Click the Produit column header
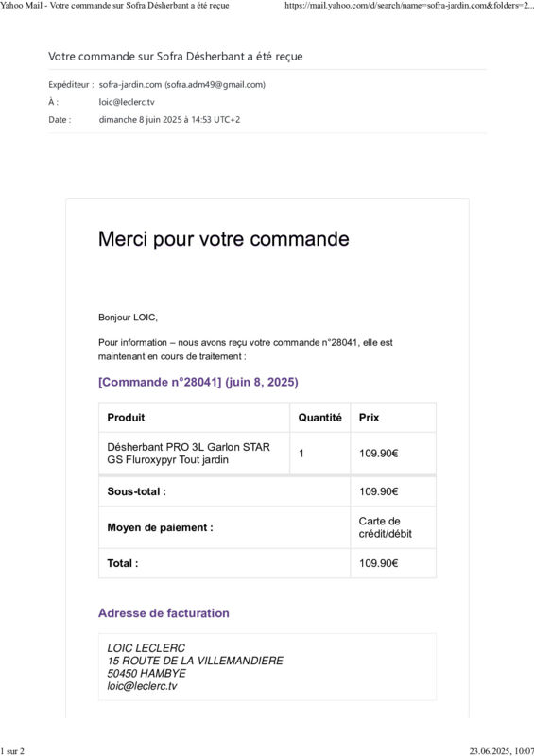This screenshot has height=756, width=534. tap(126, 418)
